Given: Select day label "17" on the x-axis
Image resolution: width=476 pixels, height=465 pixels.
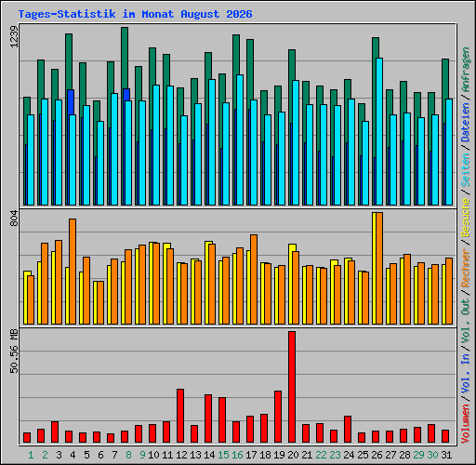Looking at the screenshot, I should pos(251,455).
